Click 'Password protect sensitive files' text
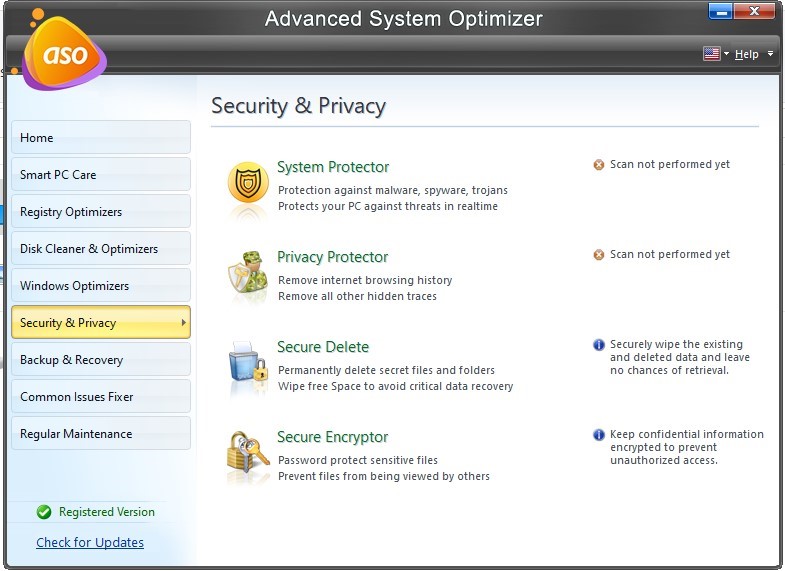 pos(357,460)
